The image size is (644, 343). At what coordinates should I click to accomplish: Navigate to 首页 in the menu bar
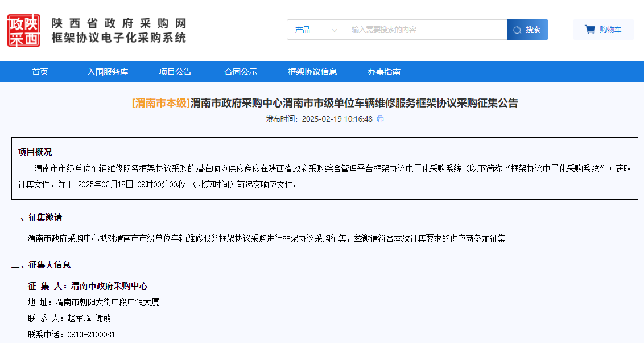pos(40,72)
